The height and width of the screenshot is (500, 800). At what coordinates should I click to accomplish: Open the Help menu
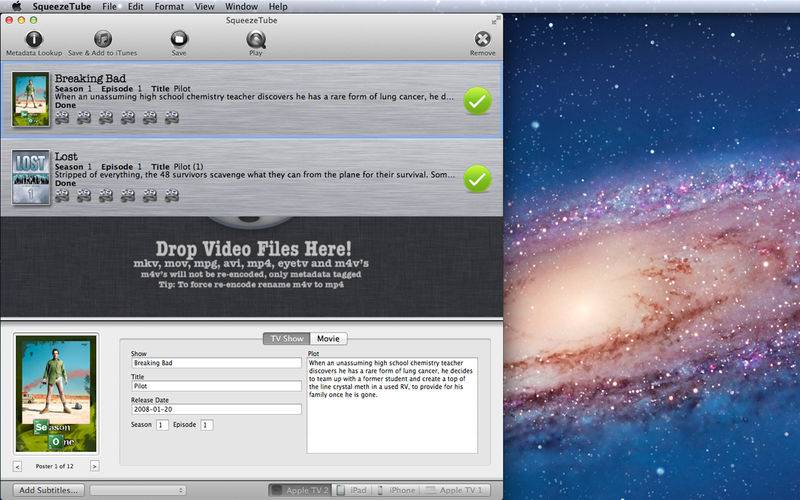(278, 7)
